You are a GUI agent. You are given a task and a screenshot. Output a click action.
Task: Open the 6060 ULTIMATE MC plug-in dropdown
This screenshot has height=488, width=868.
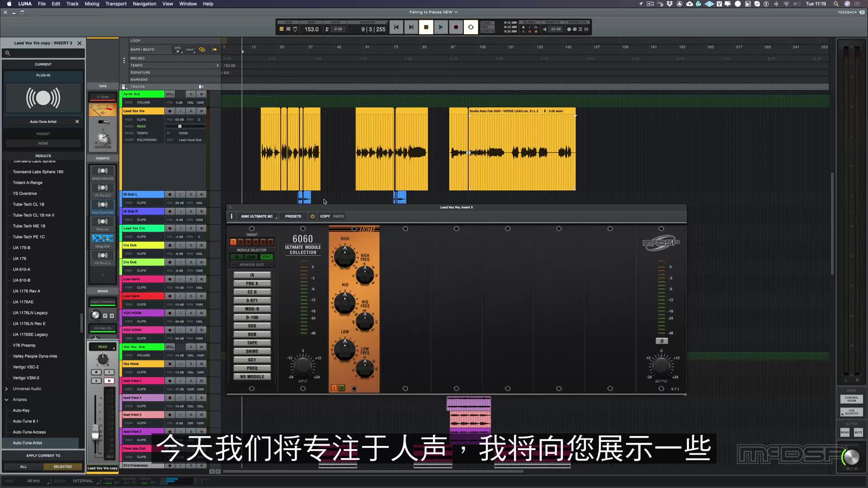point(259,216)
